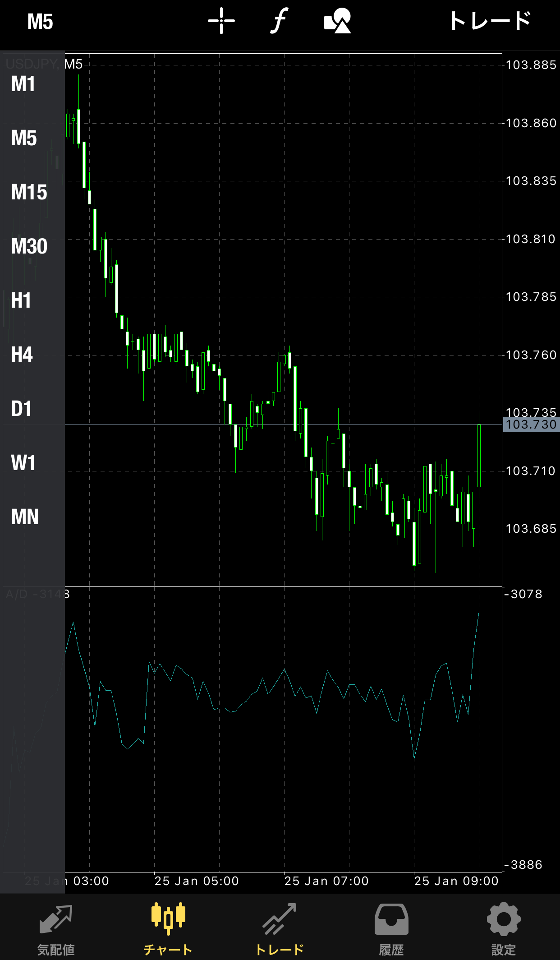Open the 気配値 quotes tab
560x960 pixels.
tap(56, 930)
